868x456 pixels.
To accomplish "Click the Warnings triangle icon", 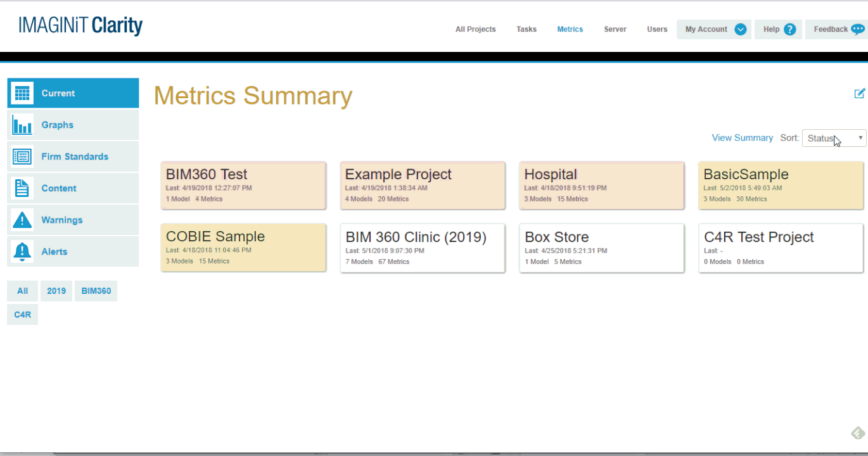I will pyautogui.click(x=22, y=220).
